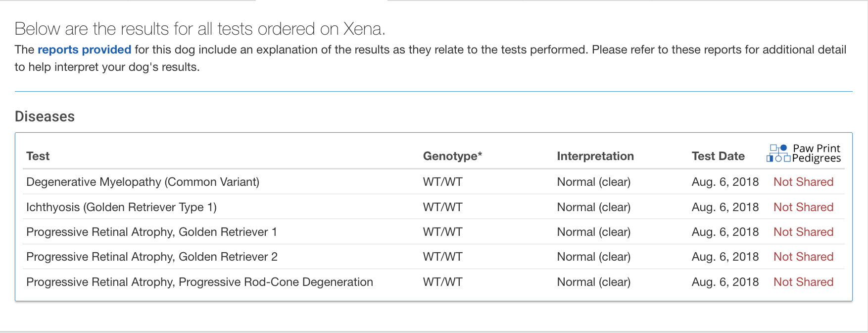The height and width of the screenshot is (333, 868).
Task: Click Not Shared for Degenerative Myelopathy
Action: point(803,182)
